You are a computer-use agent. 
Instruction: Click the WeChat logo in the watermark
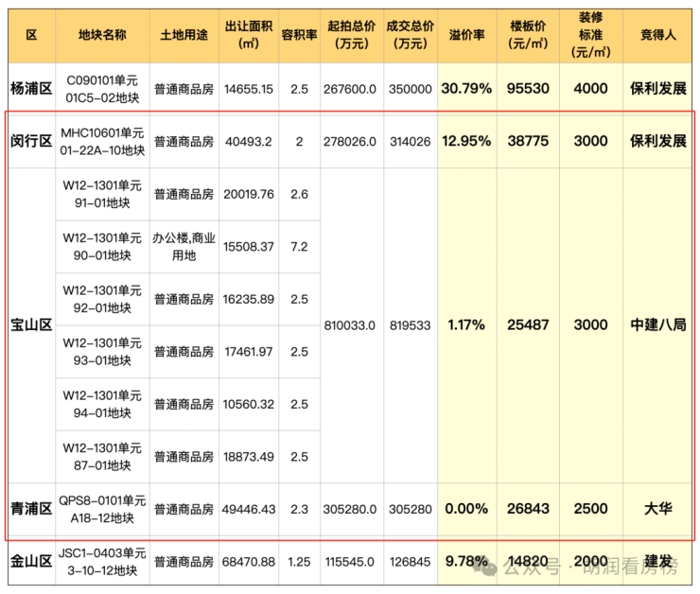[490, 568]
